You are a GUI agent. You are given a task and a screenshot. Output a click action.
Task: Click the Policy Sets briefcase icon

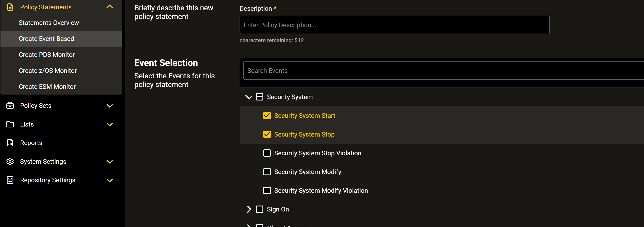[x=10, y=105]
